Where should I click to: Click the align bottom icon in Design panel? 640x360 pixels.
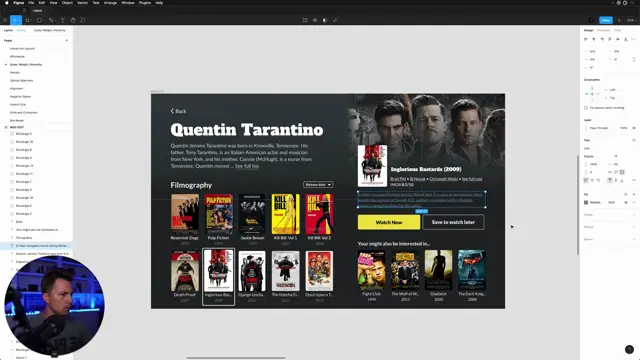point(626,39)
